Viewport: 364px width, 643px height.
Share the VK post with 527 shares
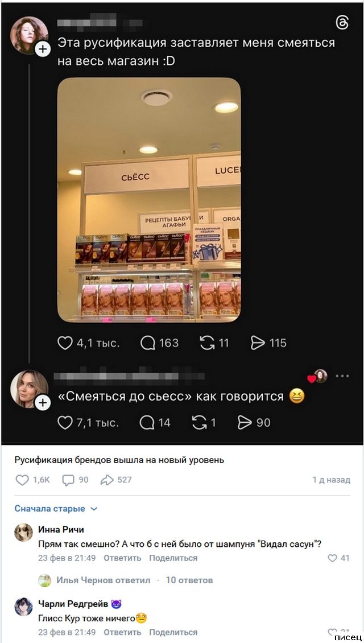pos(107,480)
